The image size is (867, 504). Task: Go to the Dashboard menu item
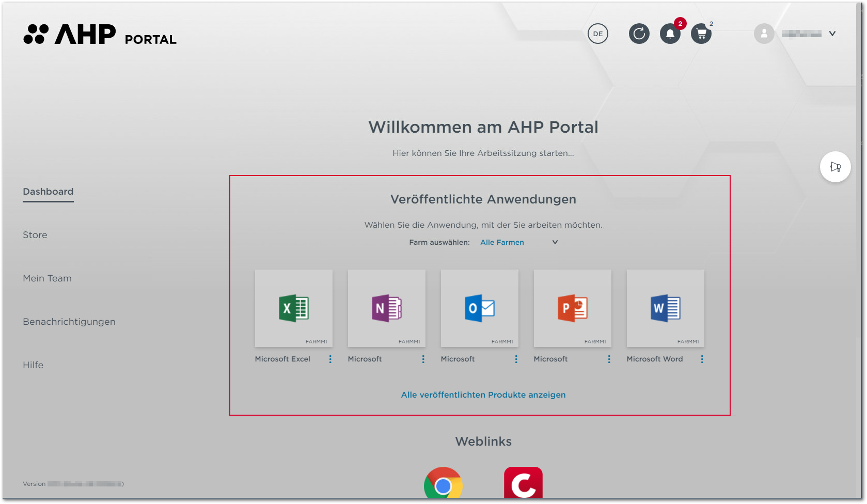point(48,192)
